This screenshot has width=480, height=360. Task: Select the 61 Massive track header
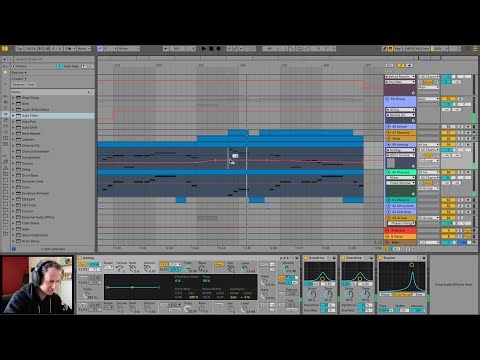tap(401, 200)
